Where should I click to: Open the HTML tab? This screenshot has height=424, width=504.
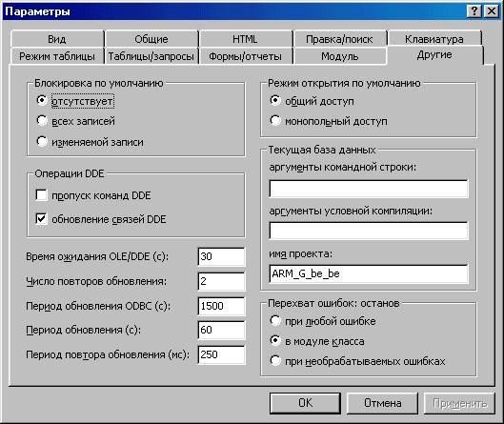(245, 39)
